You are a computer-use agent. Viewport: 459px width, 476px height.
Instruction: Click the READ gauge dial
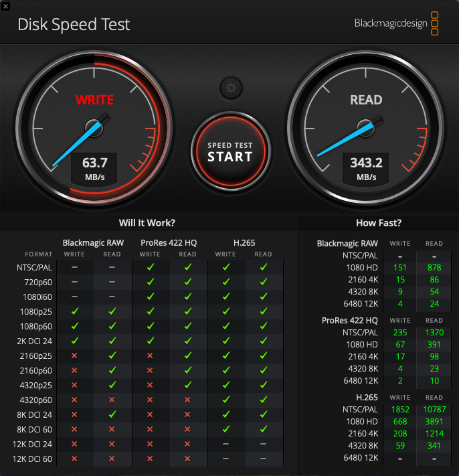(x=366, y=128)
